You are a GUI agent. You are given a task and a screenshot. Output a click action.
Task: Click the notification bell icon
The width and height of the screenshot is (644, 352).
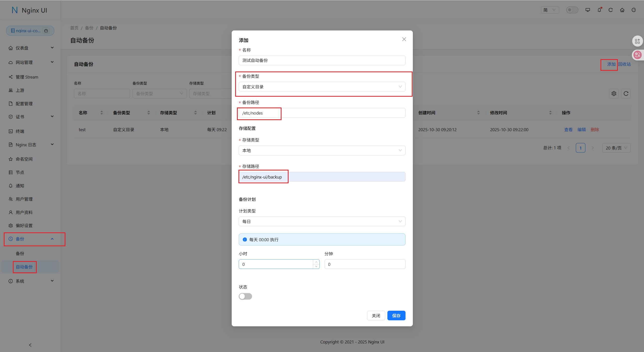599,10
